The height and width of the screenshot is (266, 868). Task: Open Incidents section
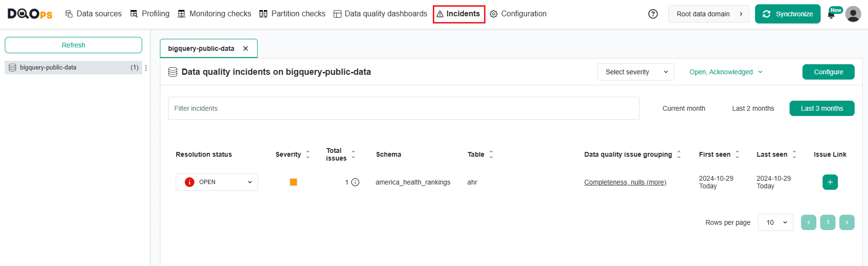click(459, 14)
